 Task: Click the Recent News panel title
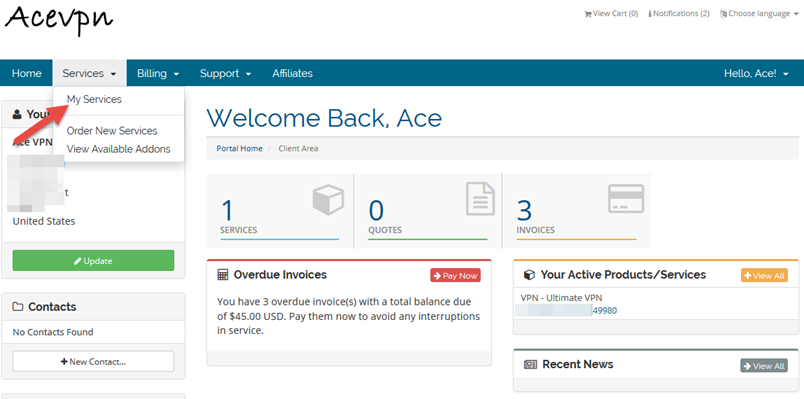click(578, 364)
